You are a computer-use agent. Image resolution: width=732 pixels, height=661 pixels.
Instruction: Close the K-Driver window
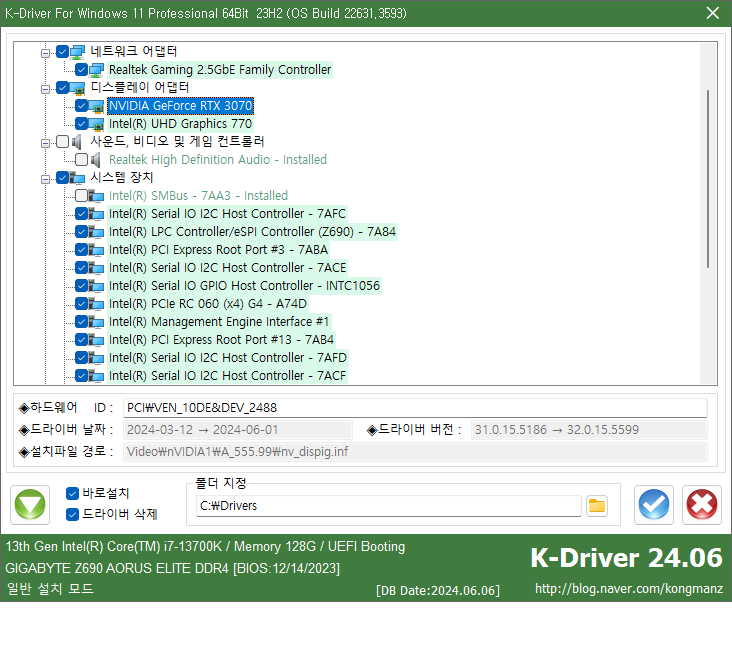(713, 13)
